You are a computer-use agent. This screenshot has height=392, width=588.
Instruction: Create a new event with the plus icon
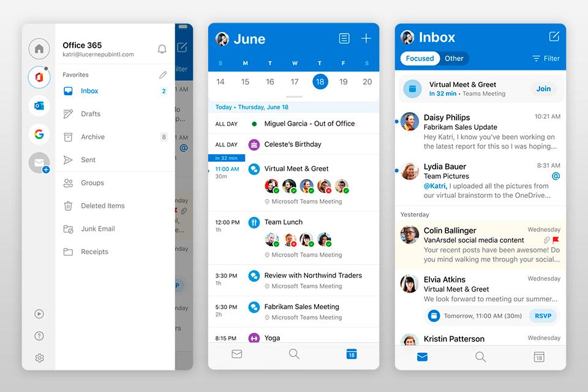tap(366, 38)
